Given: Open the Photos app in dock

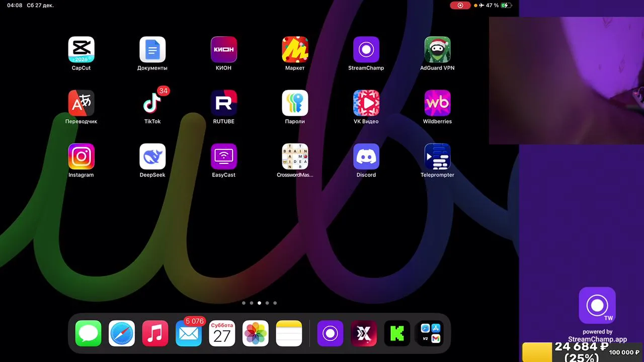Looking at the screenshot, I should 256,333.
